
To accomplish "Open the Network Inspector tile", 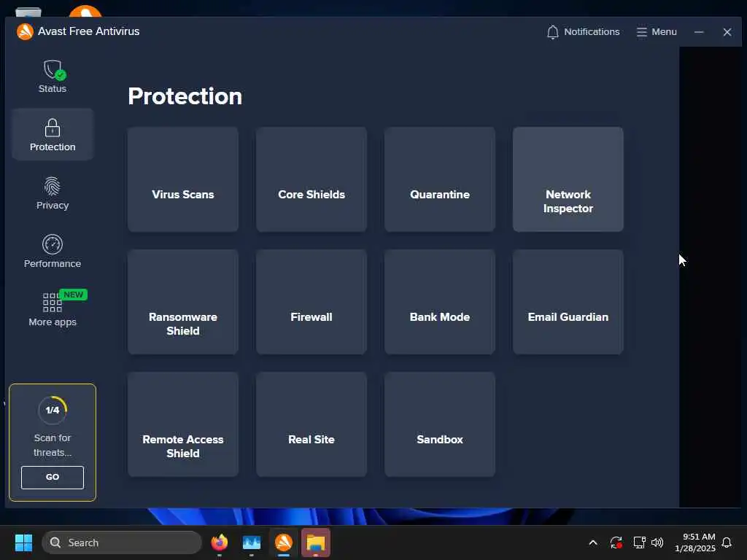I will click(568, 179).
